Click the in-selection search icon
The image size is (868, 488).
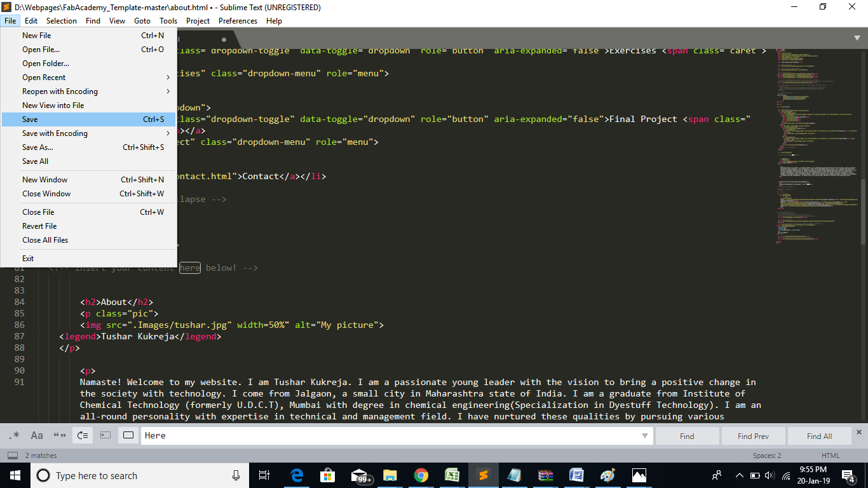tap(105, 436)
